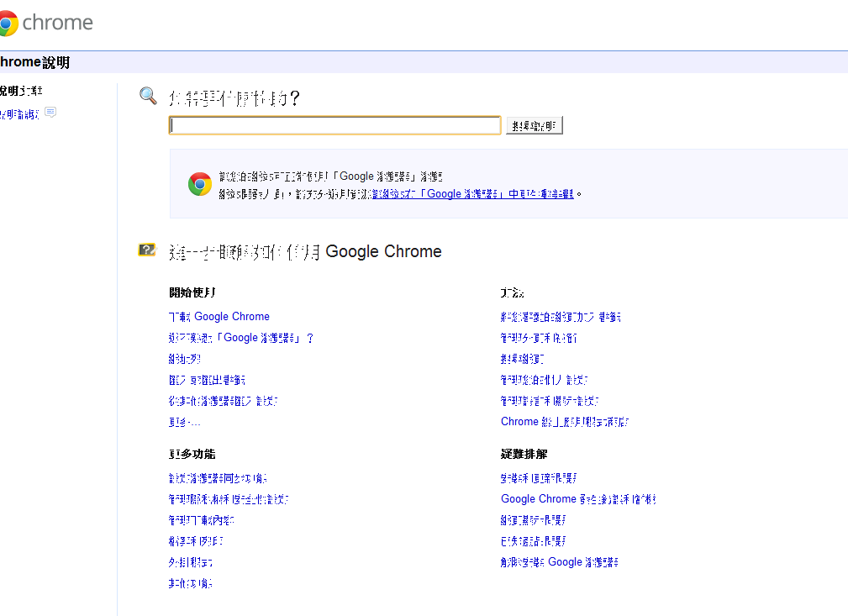Click the large heading ending in 'Google Chrome'
This screenshot has width=848, height=616.
pos(305,251)
